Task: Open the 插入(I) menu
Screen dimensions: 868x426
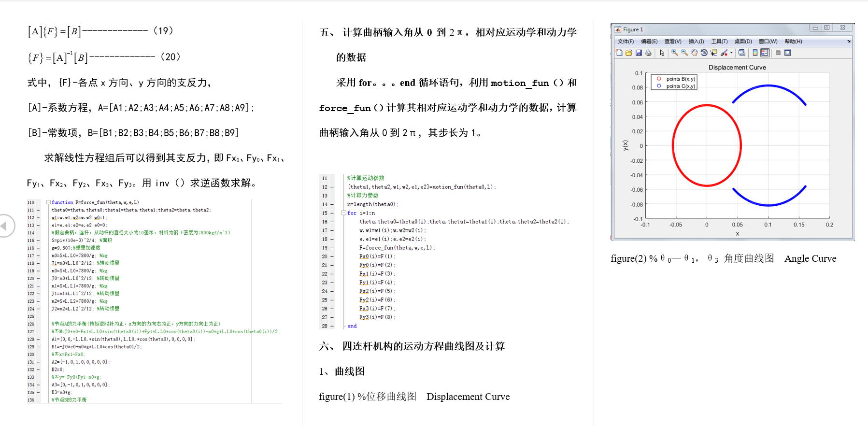Action: click(696, 42)
